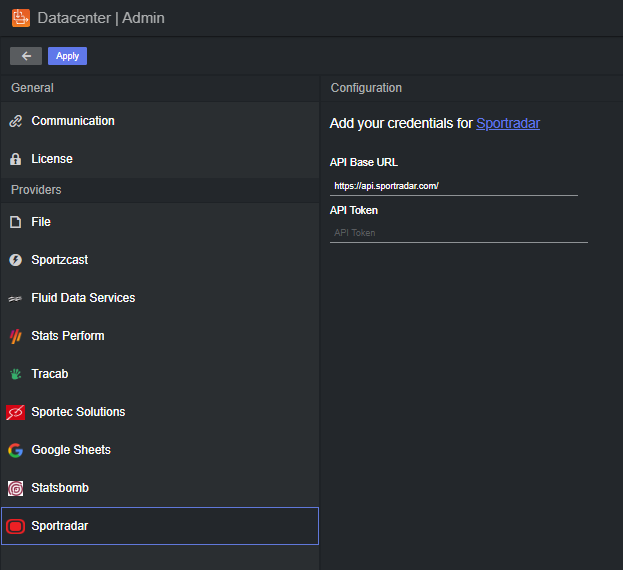
Task: Click the Stats Perform striped icon
Action: [15, 336]
